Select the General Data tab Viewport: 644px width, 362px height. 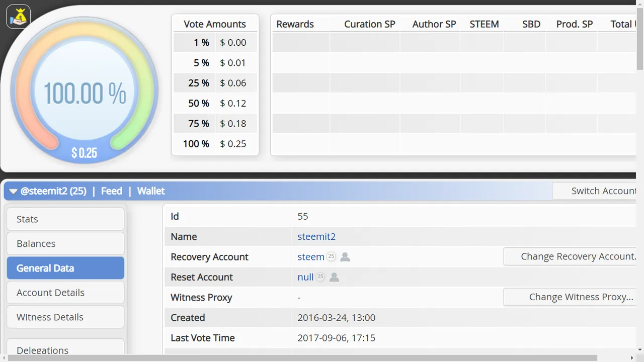(x=65, y=268)
